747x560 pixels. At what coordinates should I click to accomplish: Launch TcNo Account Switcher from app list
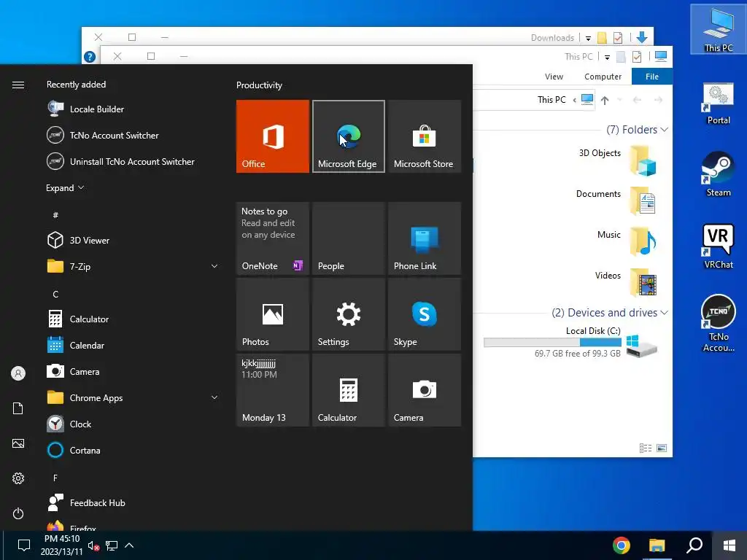coord(133,135)
